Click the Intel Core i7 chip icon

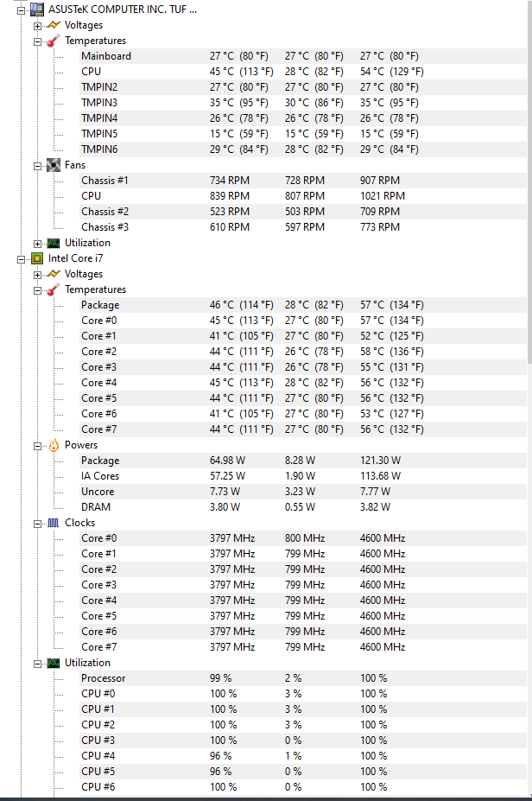(35, 258)
